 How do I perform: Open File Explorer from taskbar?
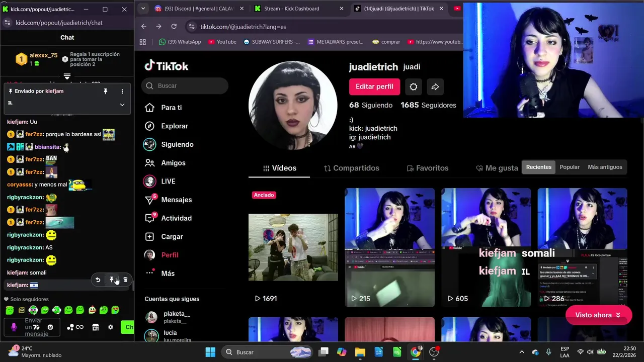(360, 352)
